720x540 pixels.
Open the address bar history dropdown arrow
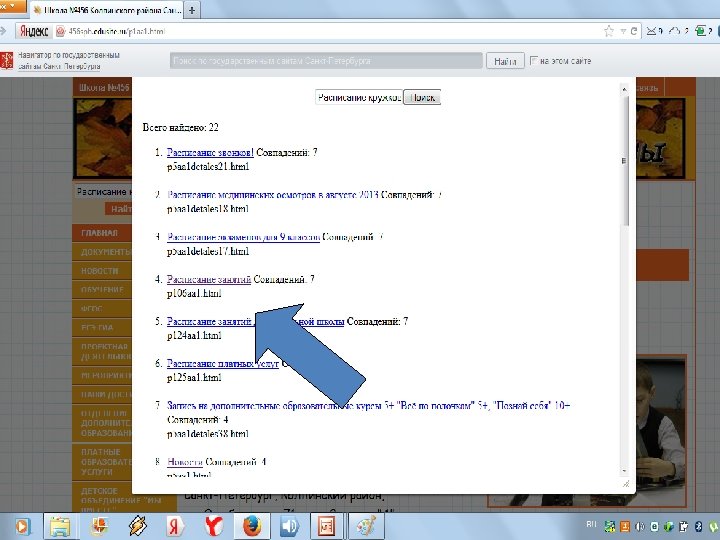click(623, 31)
